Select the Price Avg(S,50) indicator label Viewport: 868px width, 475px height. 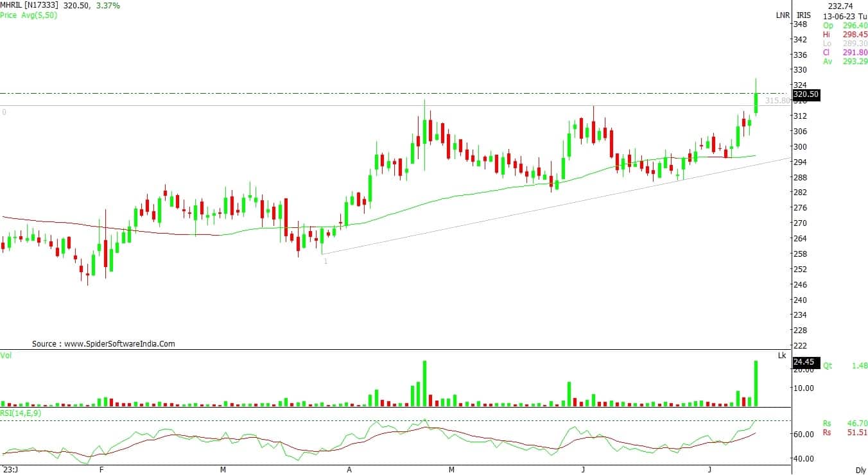click(x=29, y=15)
